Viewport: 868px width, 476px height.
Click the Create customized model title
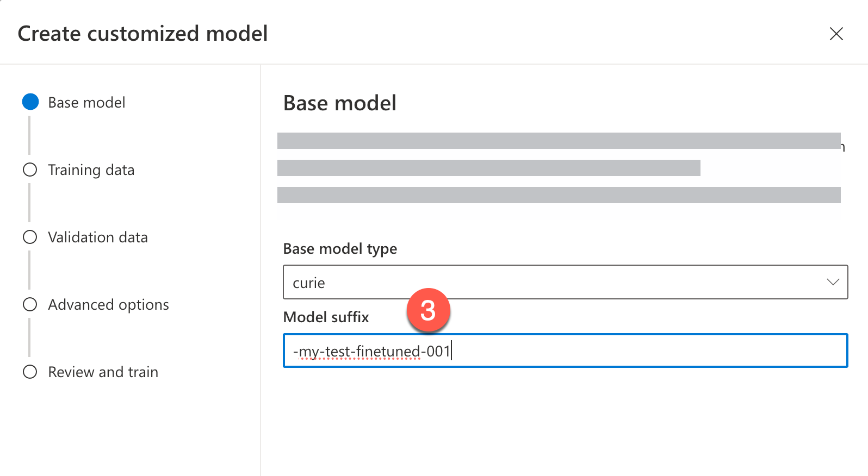[x=142, y=33]
